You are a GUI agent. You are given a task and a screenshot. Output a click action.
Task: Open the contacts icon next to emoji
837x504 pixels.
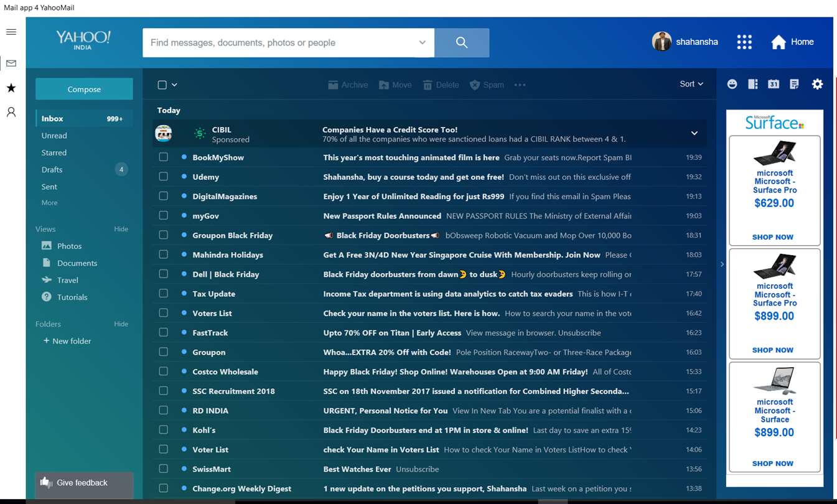pos(752,84)
